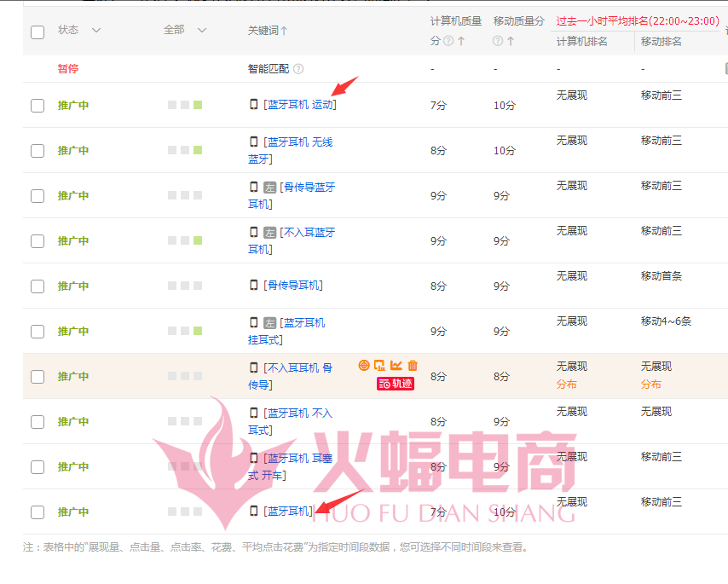Sort by computer quality score arrow
Screen dimensions: 728x584
[461, 41]
